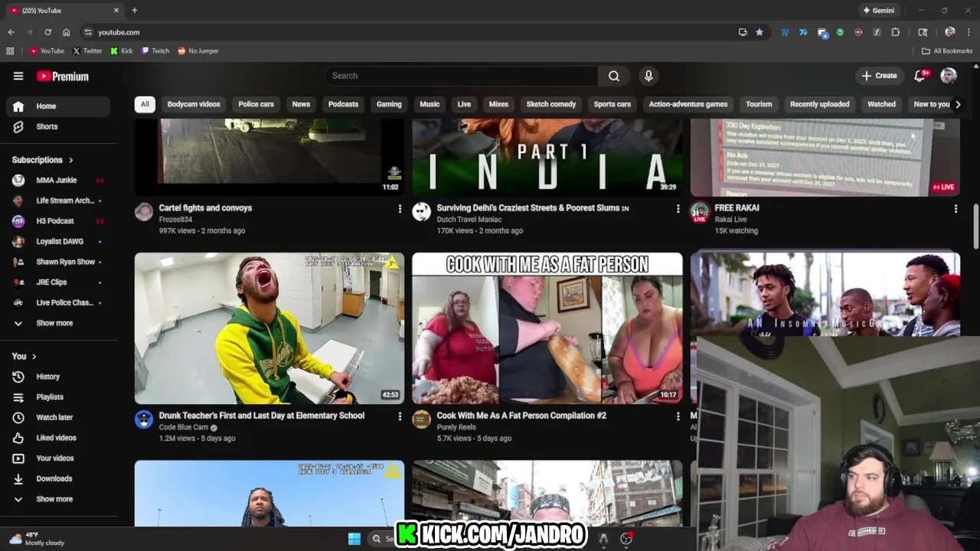The width and height of the screenshot is (980, 551).
Task: Open options for Surviving Delhi video
Action: (677, 208)
